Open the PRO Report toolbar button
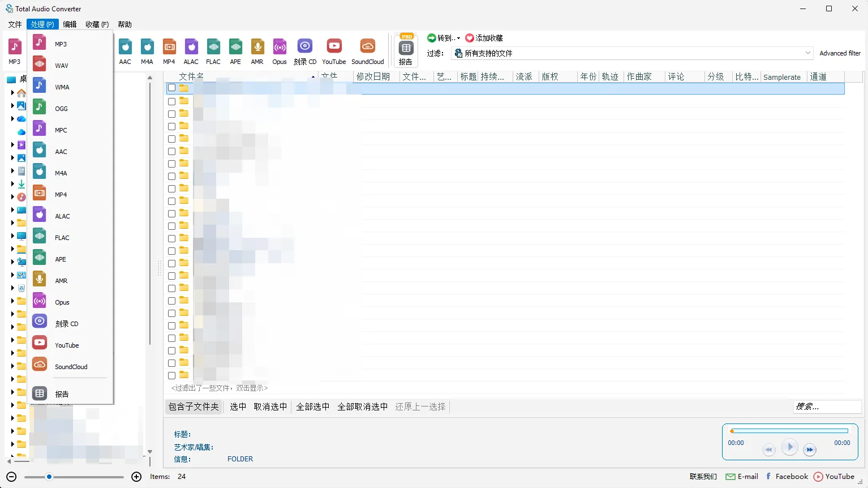This screenshot has width=868, height=488. (x=406, y=50)
